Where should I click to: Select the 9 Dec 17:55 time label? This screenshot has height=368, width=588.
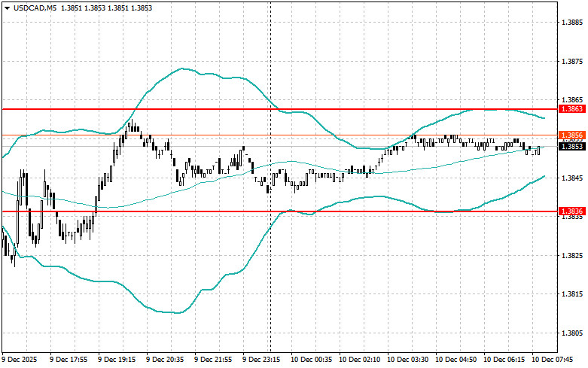point(69,360)
